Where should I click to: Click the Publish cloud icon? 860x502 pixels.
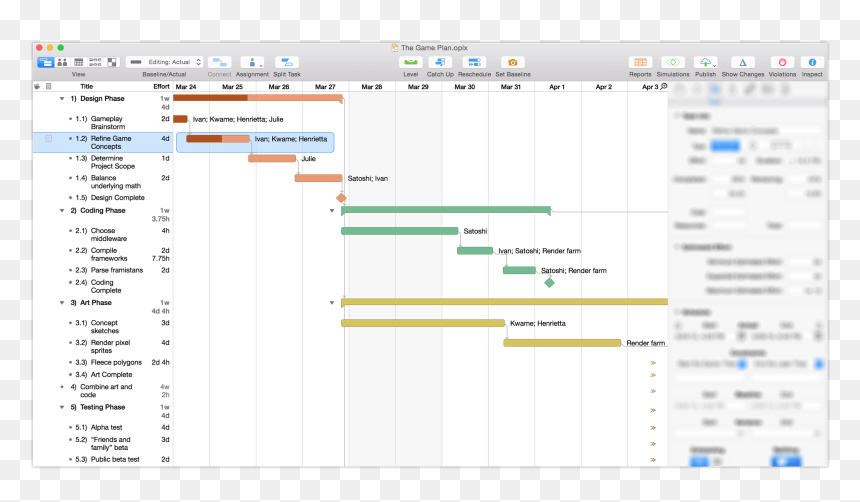[x=705, y=62]
